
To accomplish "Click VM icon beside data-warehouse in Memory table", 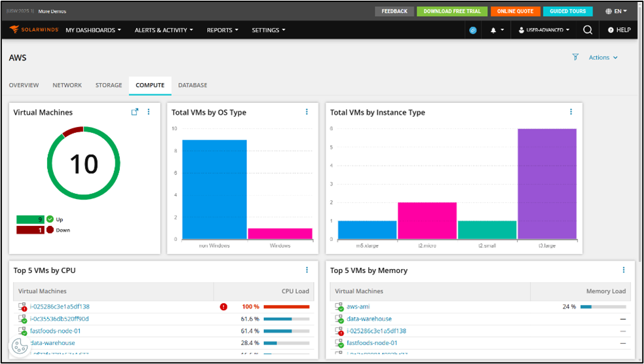I will pyautogui.click(x=339, y=319).
